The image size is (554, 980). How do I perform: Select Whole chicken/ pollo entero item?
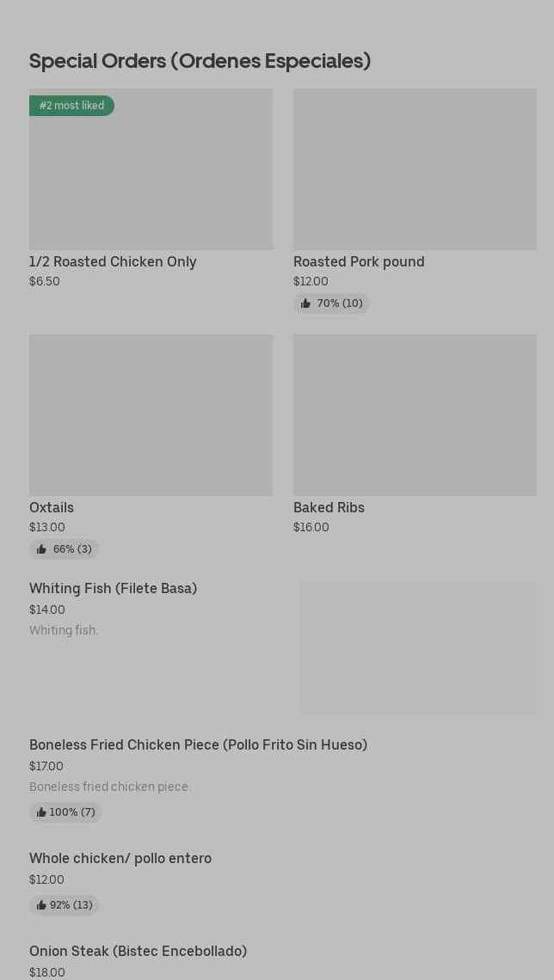pyautogui.click(x=120, y=858)
